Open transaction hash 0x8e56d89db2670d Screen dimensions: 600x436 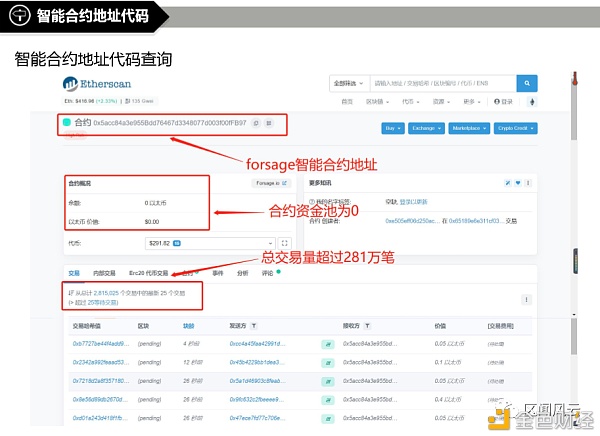[100, 399]
